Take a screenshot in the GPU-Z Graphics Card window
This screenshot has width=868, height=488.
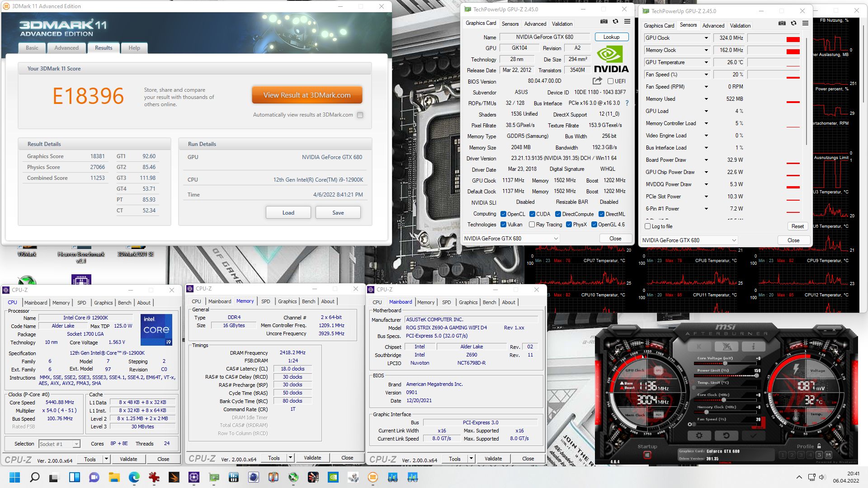click(604, 21)
